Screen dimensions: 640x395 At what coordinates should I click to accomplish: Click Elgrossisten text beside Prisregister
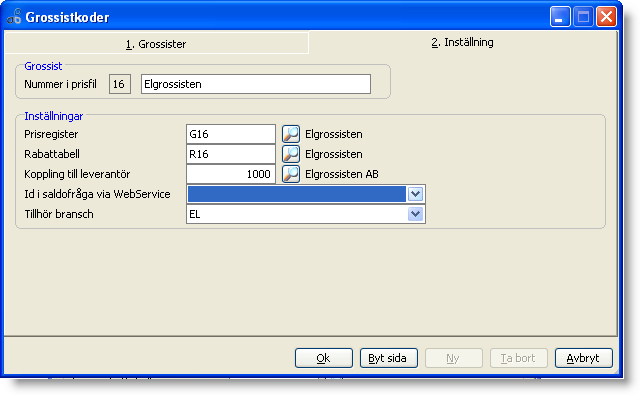click(x=333, y=134)
